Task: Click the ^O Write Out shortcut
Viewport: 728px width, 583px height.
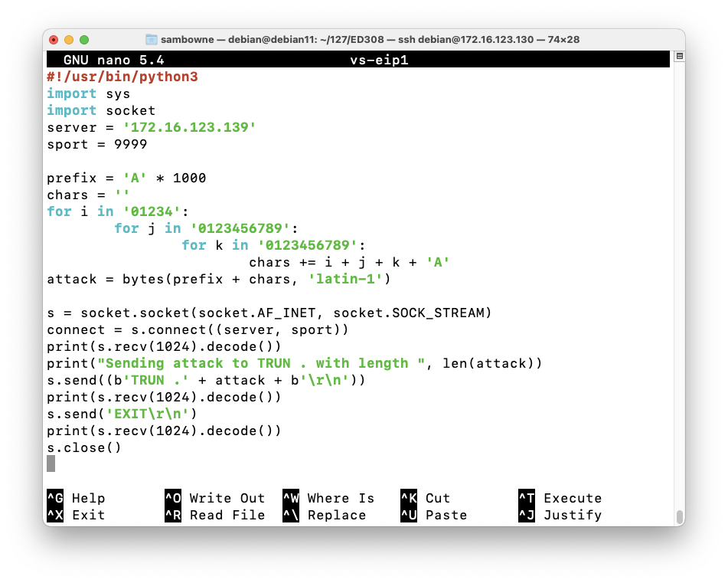Action: (x=215, y=498)
